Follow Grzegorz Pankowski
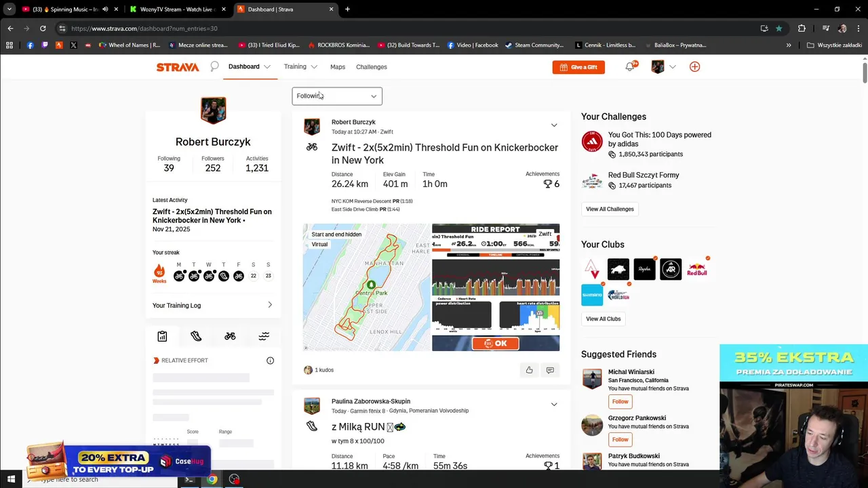The width and height of the screenshot is (868, 488). click(x=620, y=439)
